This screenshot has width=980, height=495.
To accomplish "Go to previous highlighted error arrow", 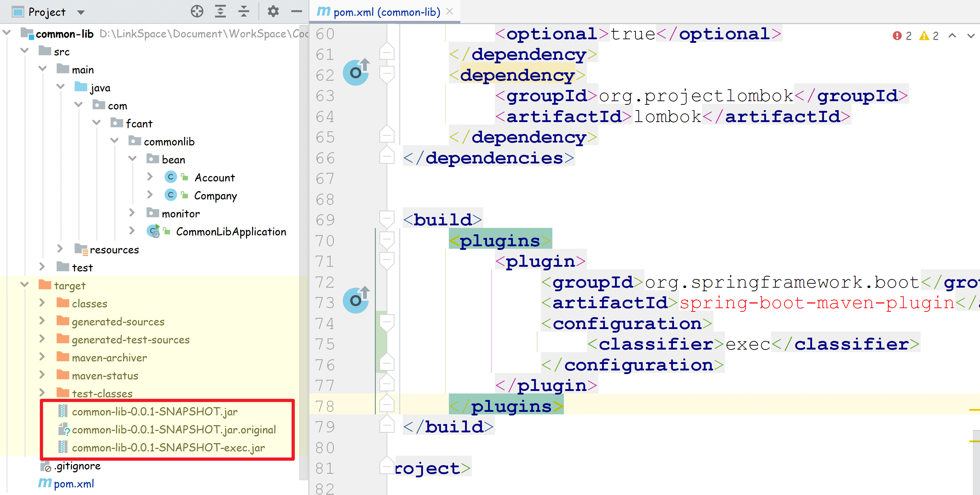I will click(952, 36).
